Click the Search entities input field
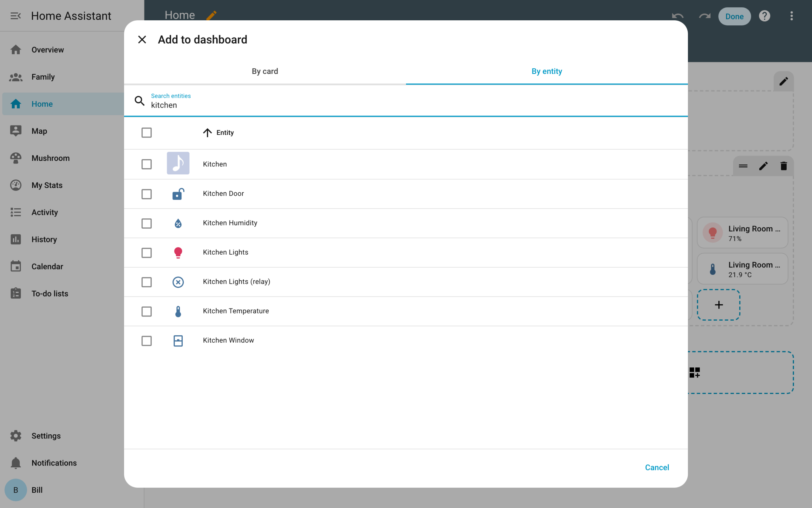Image resolution: width=812 pixels, height=508 pixels. click(x=406, y=101)
